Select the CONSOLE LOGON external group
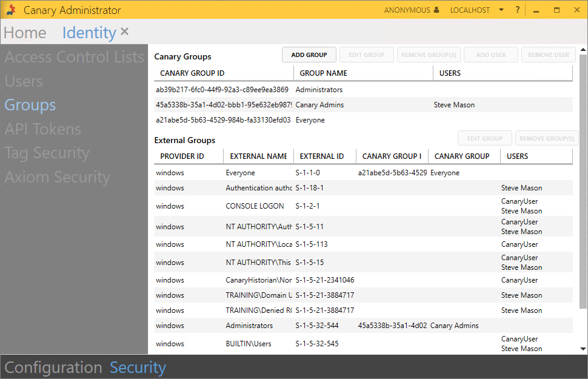588x379 pixels. click(x=255, y=206)
